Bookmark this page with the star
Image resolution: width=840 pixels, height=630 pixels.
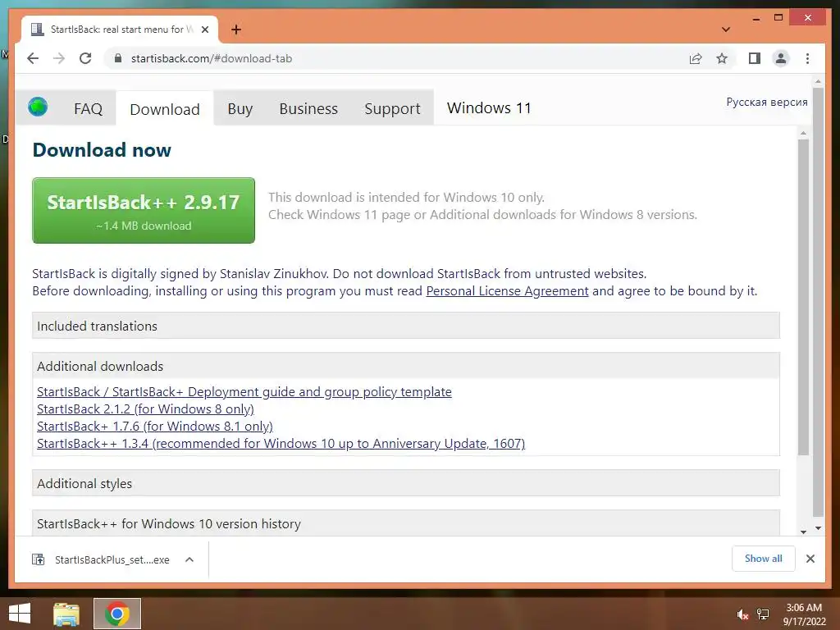(722, 58)
